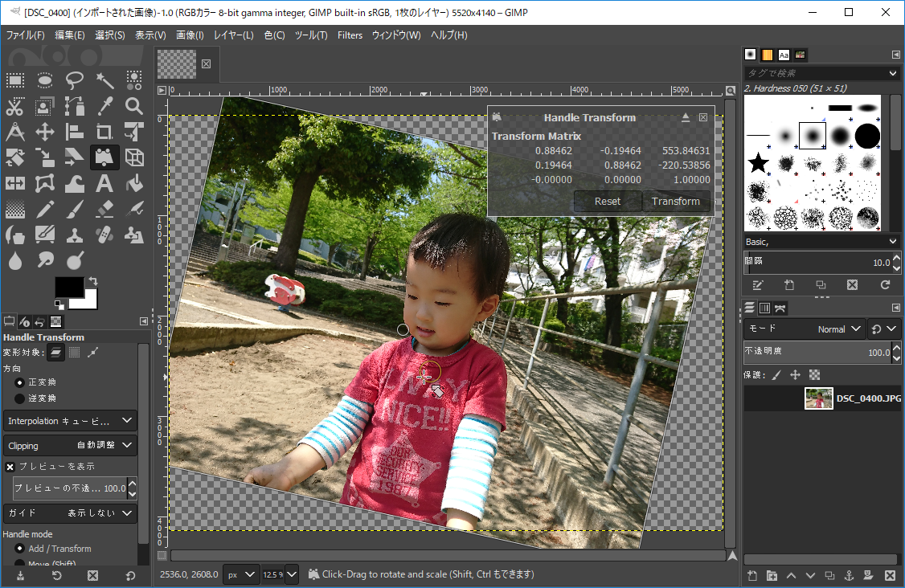Swap foreground and background colors arrow
This screenshot has width=905, height=588.
click(x=92, y=281)
